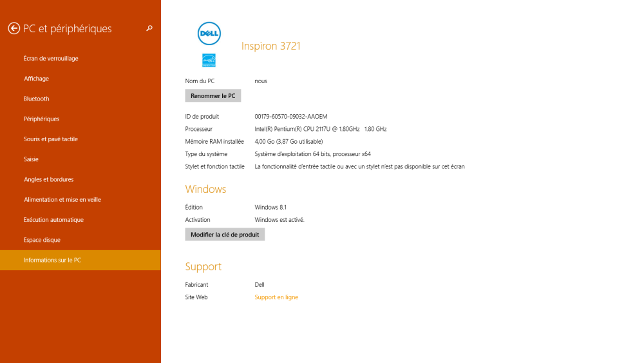Click the 'Type du système' label
644x363 pixels.
pos(206,153)
